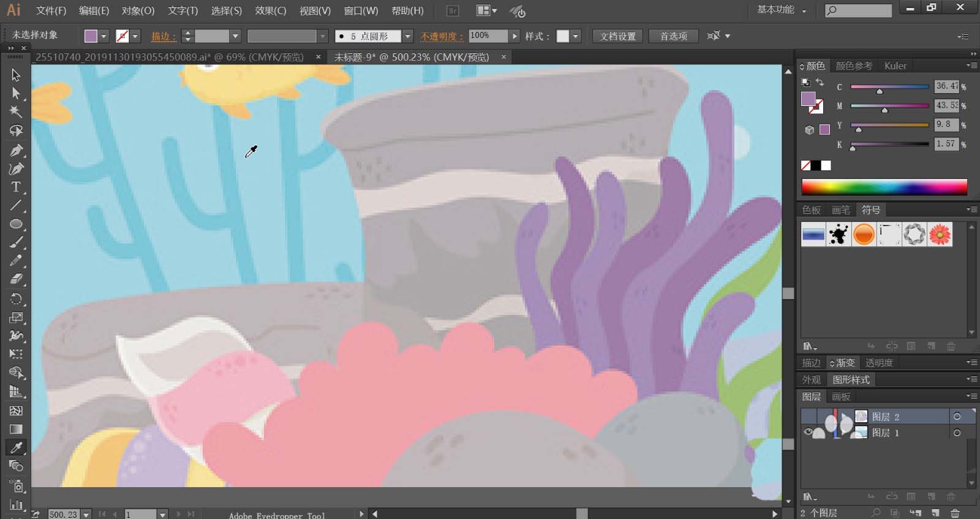
Task: Toggle visibility of 图层 1
Action: coord(808,433)
